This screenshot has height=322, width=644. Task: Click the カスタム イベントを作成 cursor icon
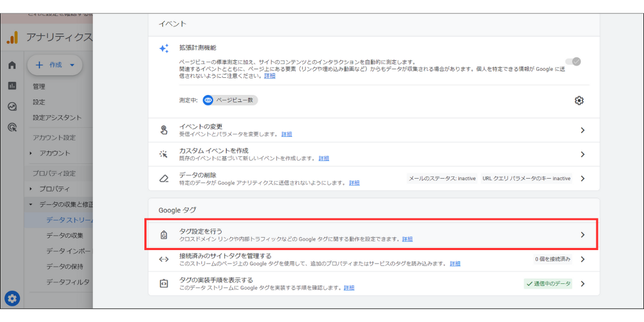click(x=164, y=154)
